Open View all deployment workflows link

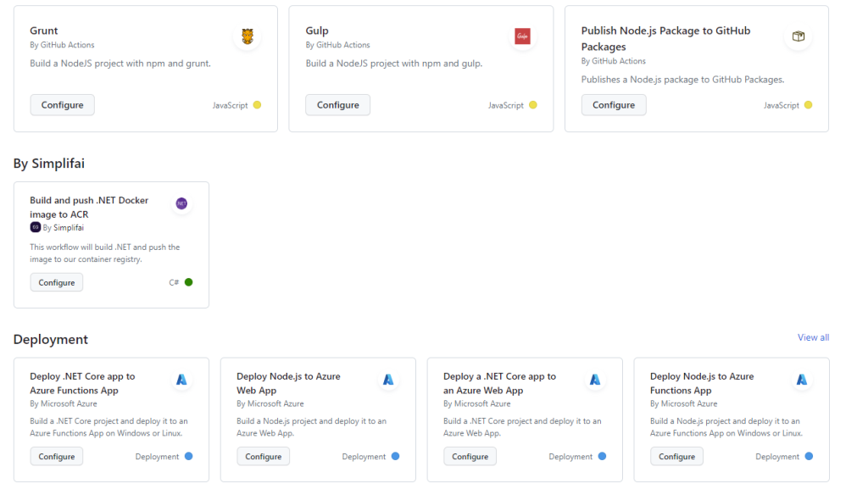click(x=813, y=337)
